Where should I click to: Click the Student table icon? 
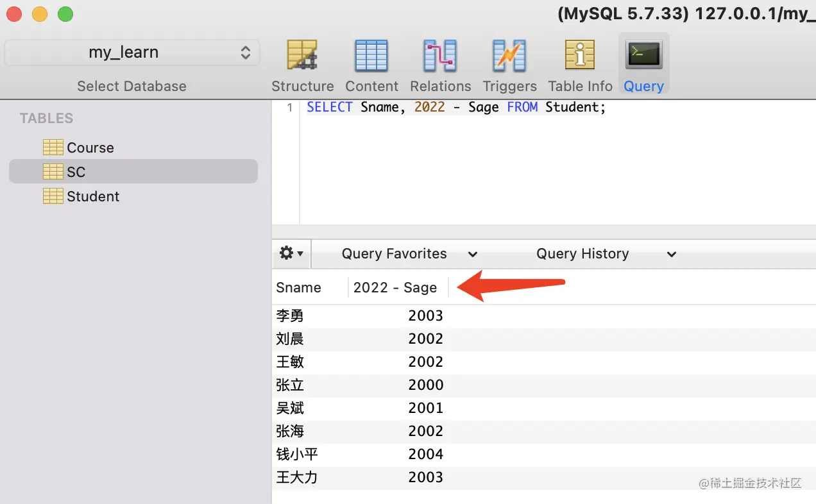click(x=53, y=196)
